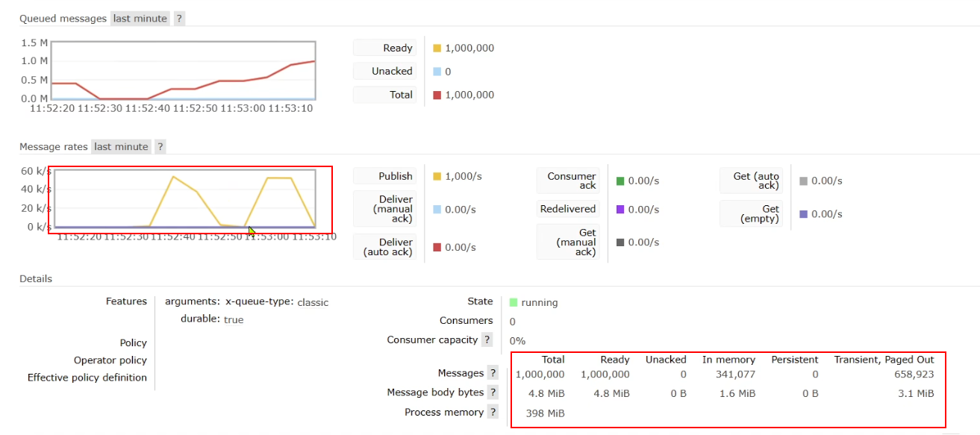Screen dimensions: 980x435
Task: Toggle the Ready series legend label
Action: click(384, 48)
